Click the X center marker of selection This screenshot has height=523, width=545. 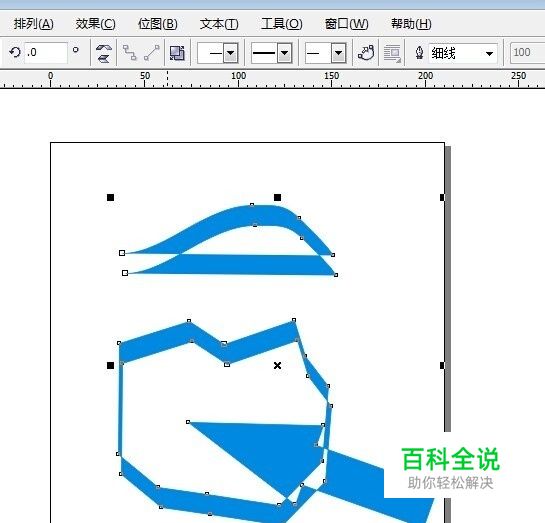tap(277, 365)
